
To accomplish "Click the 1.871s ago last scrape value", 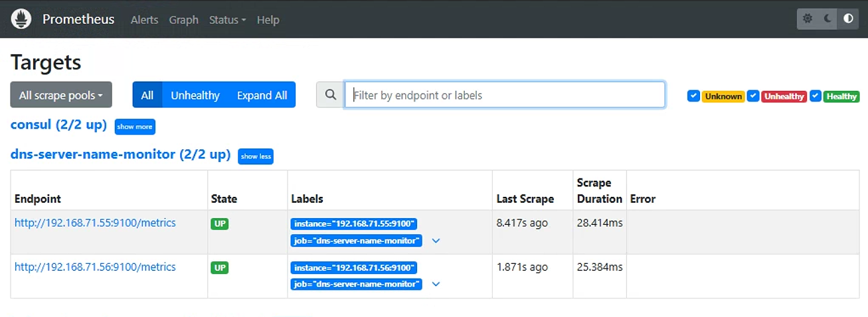I will [x=522, y=267].
